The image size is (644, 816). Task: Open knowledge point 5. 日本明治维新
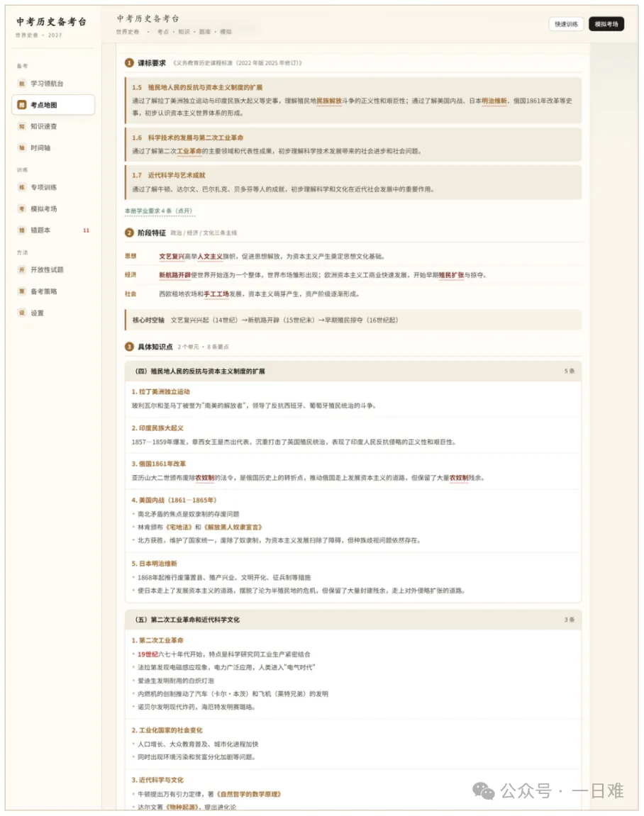[x=154, y=564]
